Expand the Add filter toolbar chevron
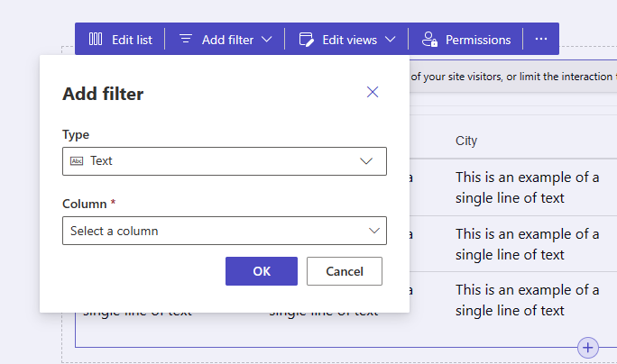The width and height of the screenshot is (617, 364). [x=267, y=40]
